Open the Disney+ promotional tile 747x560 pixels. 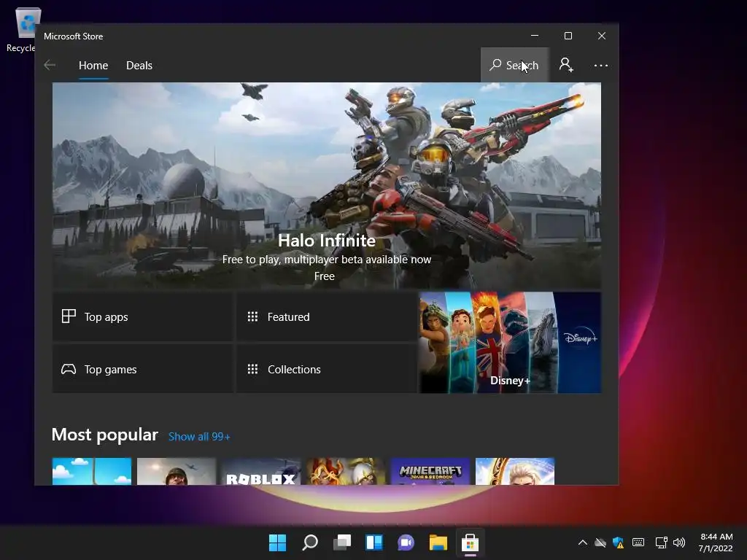[510, 343]
